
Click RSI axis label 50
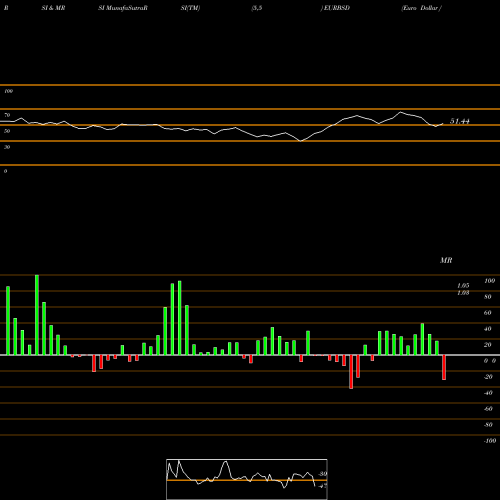click(7, 131)
